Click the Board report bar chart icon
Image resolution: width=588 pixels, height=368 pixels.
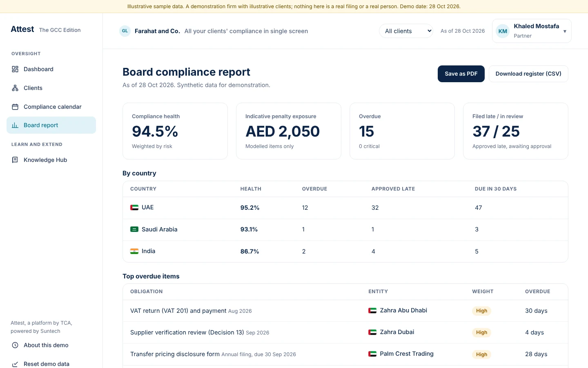coord(15,125)
